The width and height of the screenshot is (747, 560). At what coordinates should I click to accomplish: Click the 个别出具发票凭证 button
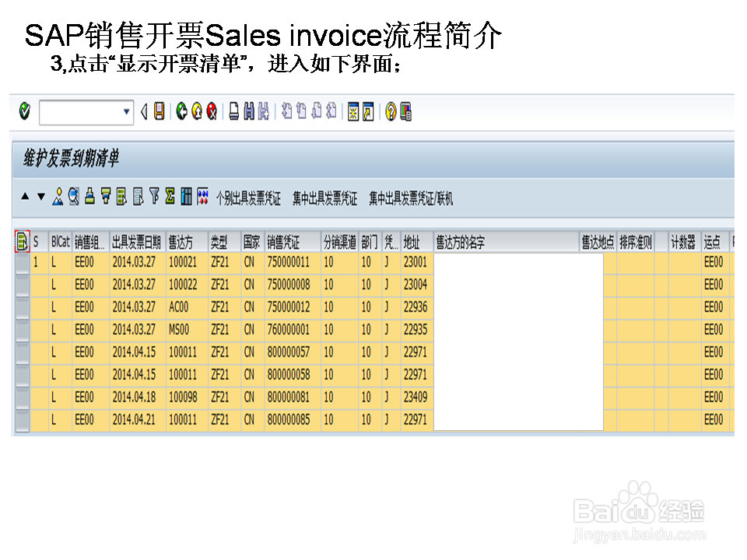248,198
